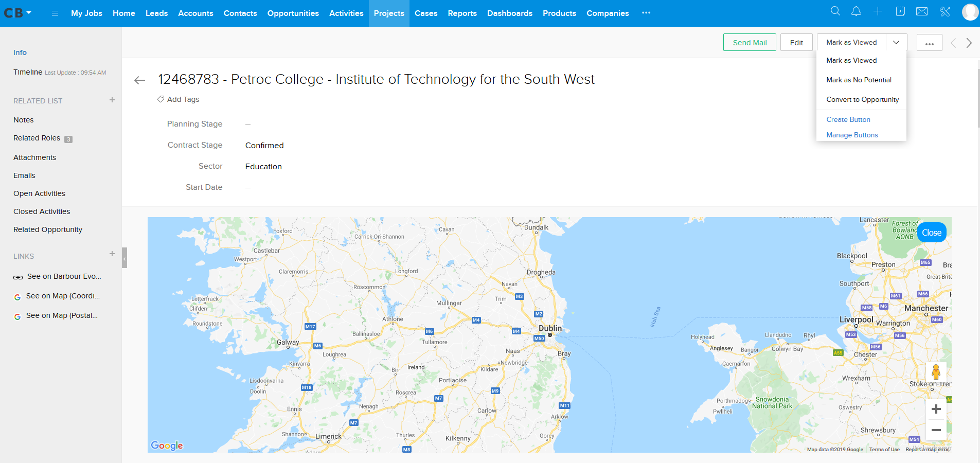Click Report a map error link
This screenshot has width=980, height=463.
927,450
